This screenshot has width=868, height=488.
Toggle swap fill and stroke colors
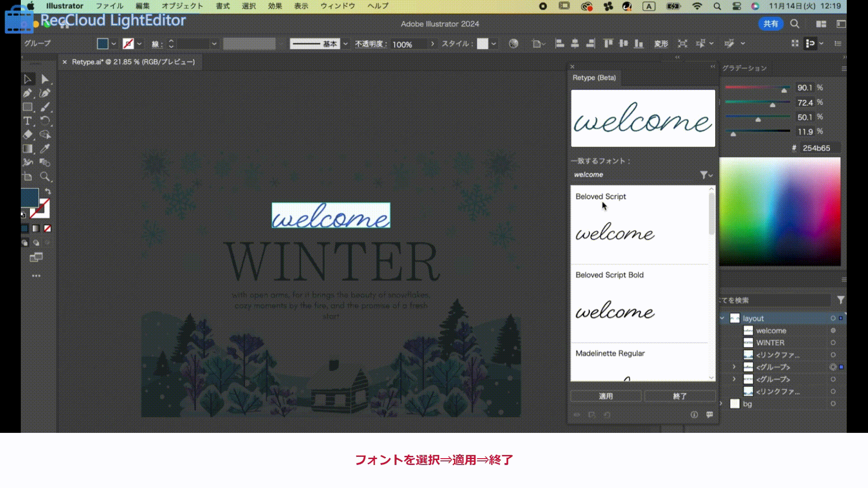pos(48,191)
